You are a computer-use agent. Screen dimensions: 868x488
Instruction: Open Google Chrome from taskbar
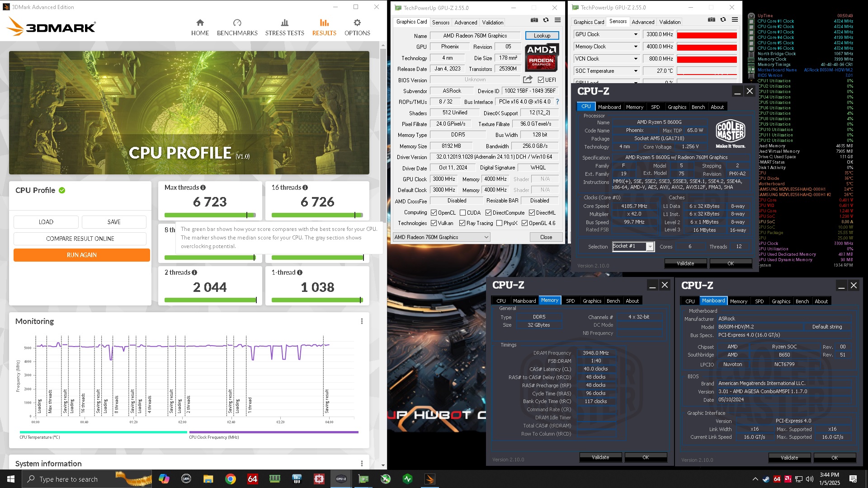click(x=230, y=479)
